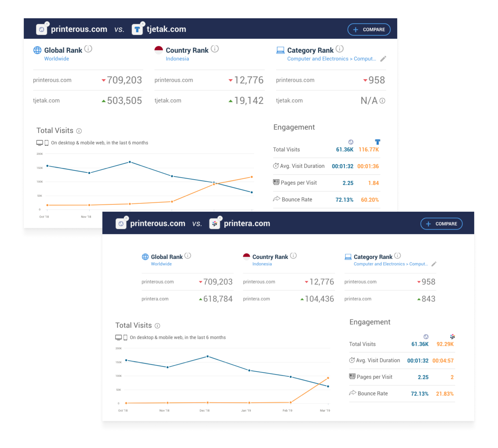Click info icon beside tjetak.com N/A rank
This screenshot has height=448, width=498.
(382, 101)
